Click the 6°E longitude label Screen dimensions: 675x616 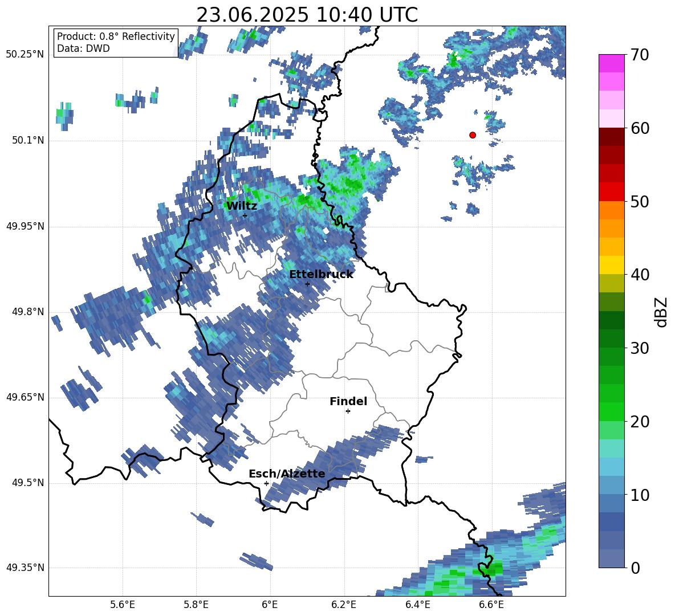(270, 605)
